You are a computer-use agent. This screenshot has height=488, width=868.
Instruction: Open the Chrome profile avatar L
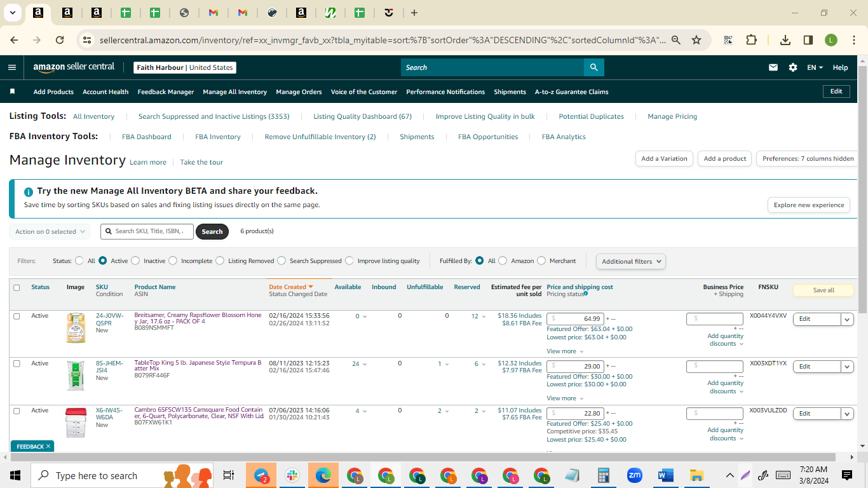(831, 40)
